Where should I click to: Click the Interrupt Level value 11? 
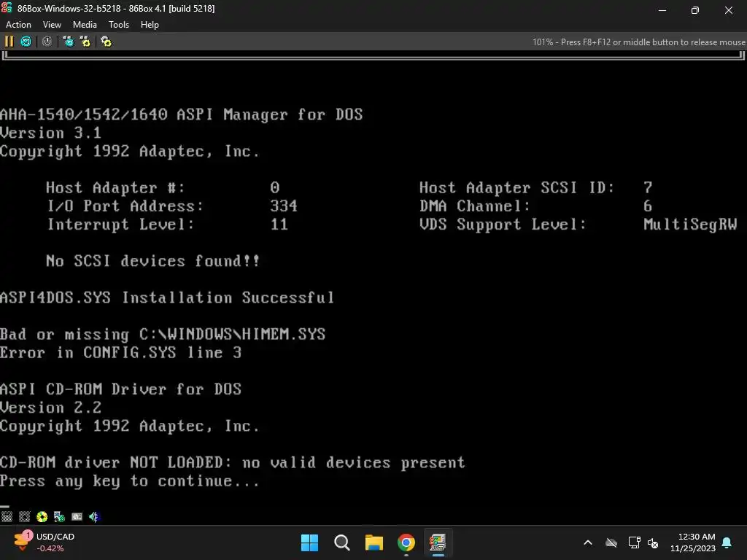(279, 225)
